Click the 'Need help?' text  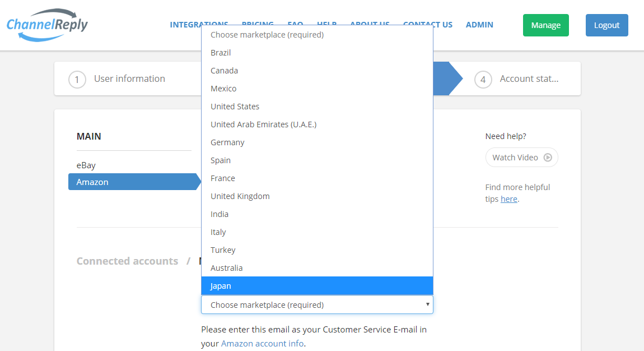pos(506,136)
